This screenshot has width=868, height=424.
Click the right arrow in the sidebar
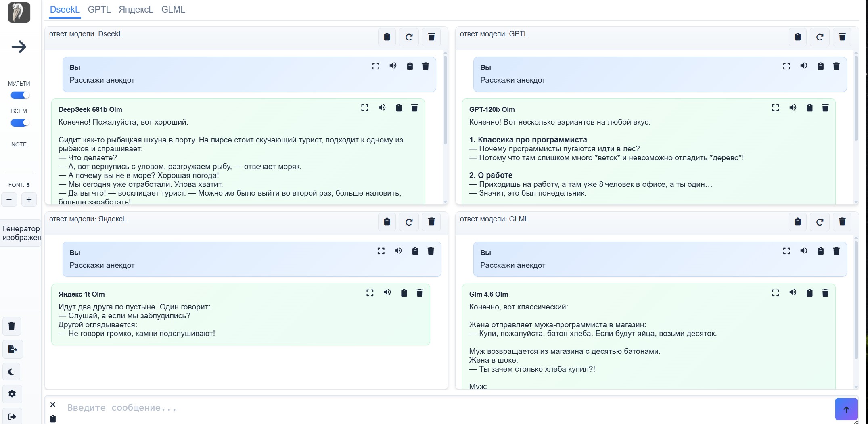click(x=19, y=47)
